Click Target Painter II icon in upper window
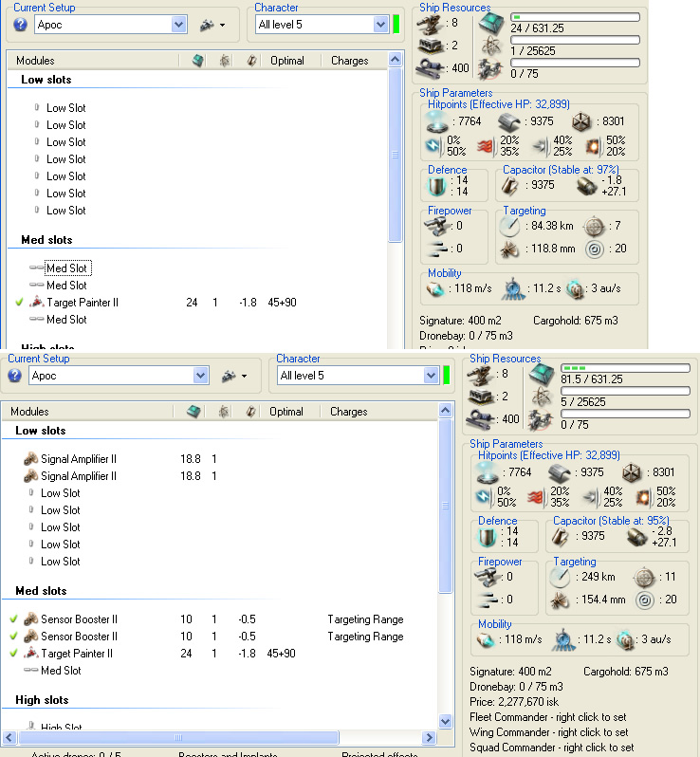 [x=37, y=303]
